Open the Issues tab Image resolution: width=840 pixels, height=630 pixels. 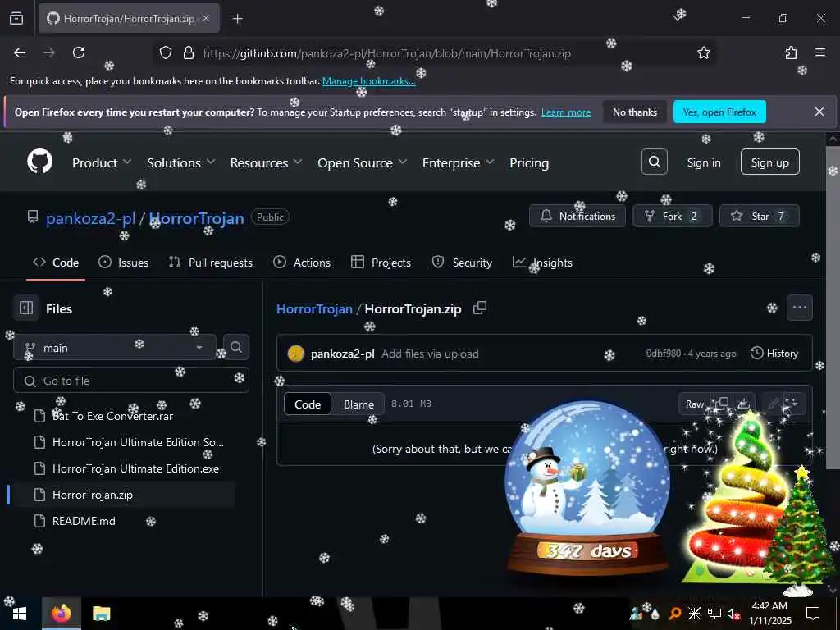click(x=124, y=262)
